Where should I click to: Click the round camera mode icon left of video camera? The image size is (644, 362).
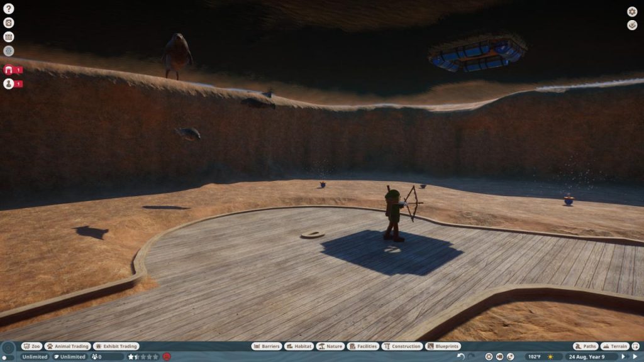(x=489, y=357)
